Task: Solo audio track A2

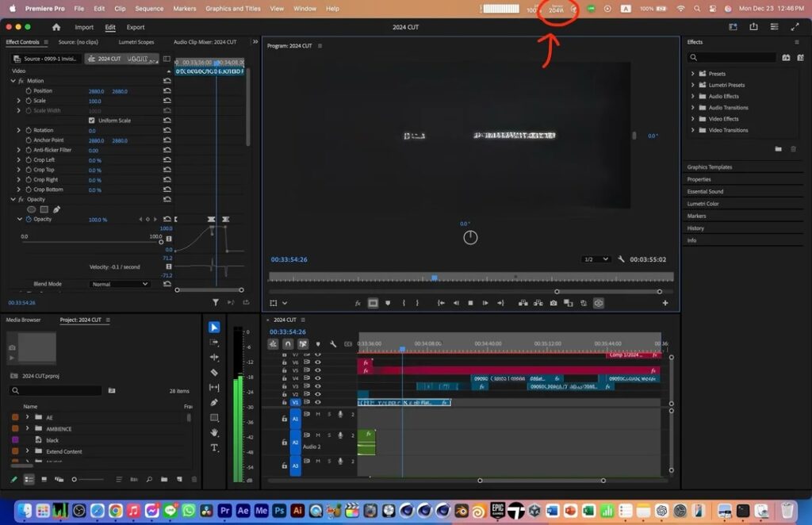Action: click(329, 435)
